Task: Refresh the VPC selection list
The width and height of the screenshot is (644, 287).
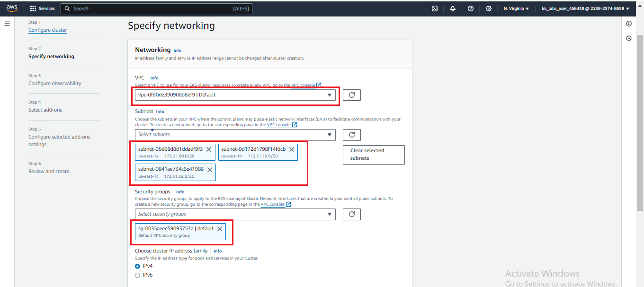Action: pyautogui.click(x=351, y=95)
